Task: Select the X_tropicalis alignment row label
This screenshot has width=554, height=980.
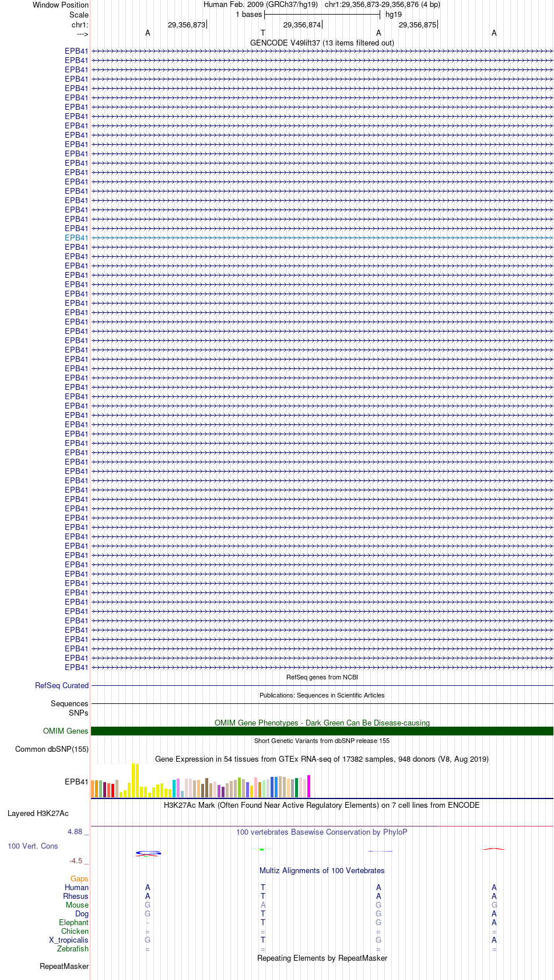Action: [x=69, y=940]
